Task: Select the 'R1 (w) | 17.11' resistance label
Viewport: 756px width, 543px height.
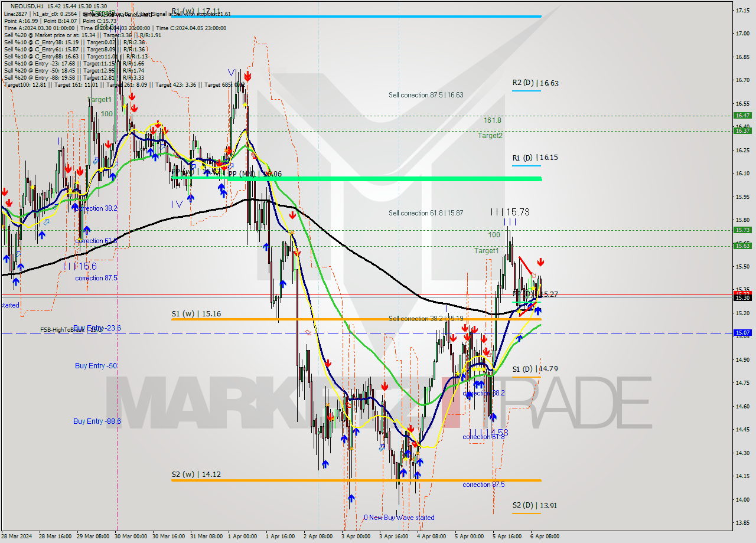Action: pos(196,11)
